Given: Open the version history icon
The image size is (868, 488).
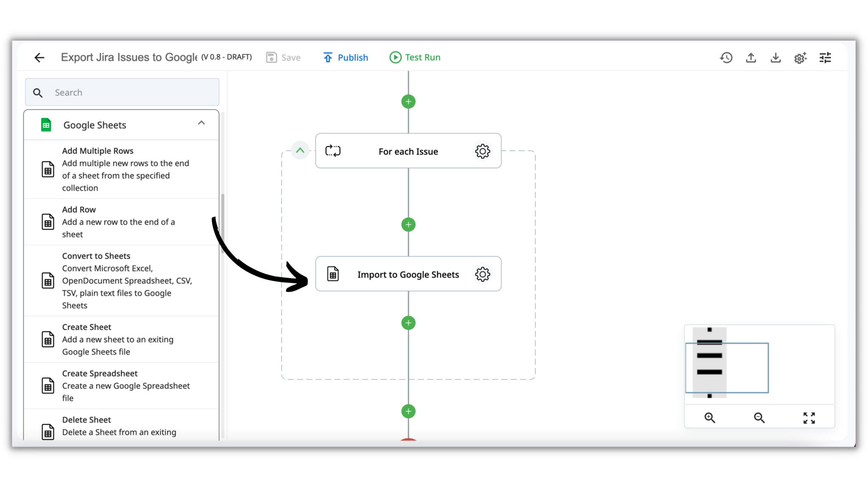Looking at the screenshot, I should (x=726, y=58).
